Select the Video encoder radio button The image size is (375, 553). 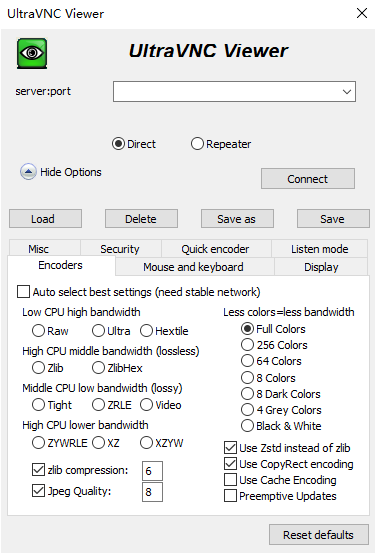pyautogui.click(x=146, y=405)
